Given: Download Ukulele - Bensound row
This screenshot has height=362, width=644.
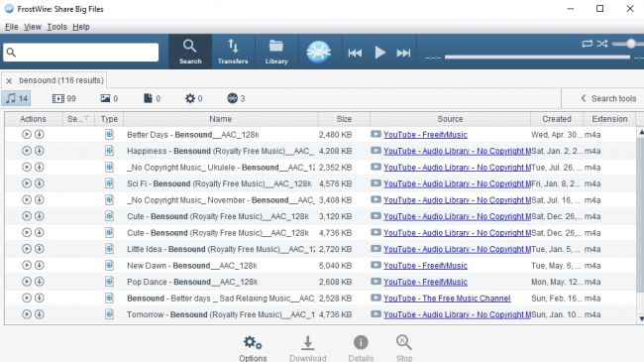Looking at the screenshot, I should pyautogui.click(x=40, y=167).
